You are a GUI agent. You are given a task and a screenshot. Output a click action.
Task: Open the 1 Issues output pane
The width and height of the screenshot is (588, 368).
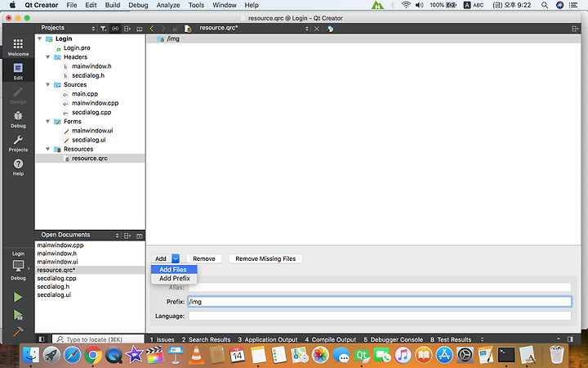tap(162, 339)
